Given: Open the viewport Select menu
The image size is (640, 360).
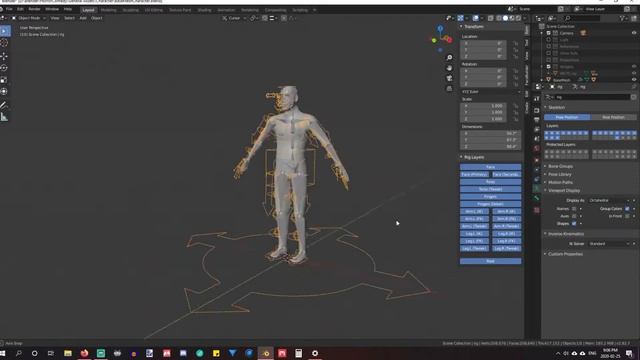Looking at the screenshot, I should 69,18.
